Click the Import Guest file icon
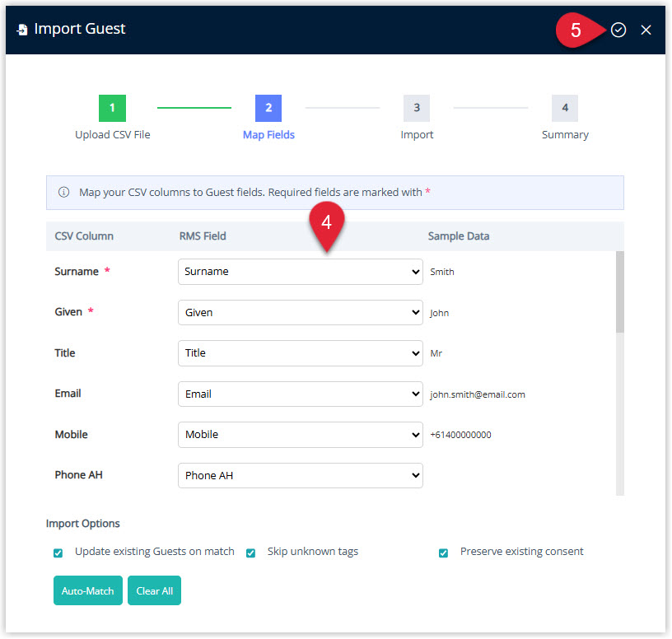 22,30
